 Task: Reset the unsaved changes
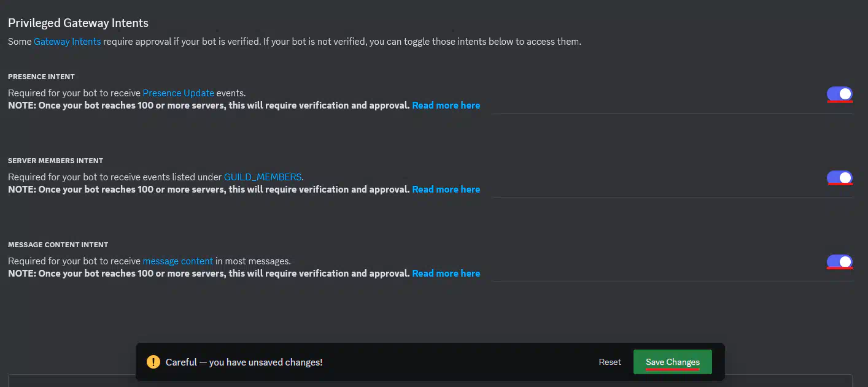[x=610, y=362]
